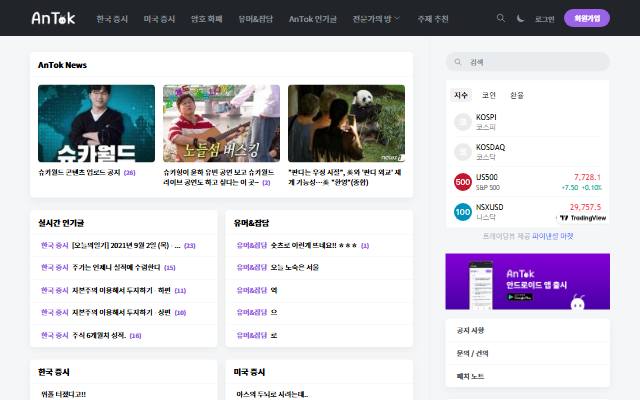The height and width of the screenshot is (400, 640).
Task: Click the purple 회원가입 sign-up button
Action: click(587, 18)
